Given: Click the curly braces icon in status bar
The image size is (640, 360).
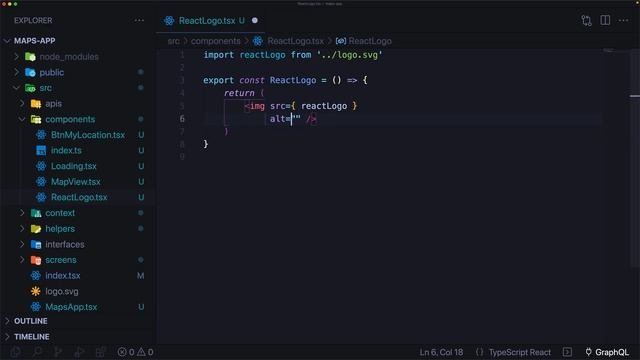Looking at the screenshot, I should pos(480,352).
